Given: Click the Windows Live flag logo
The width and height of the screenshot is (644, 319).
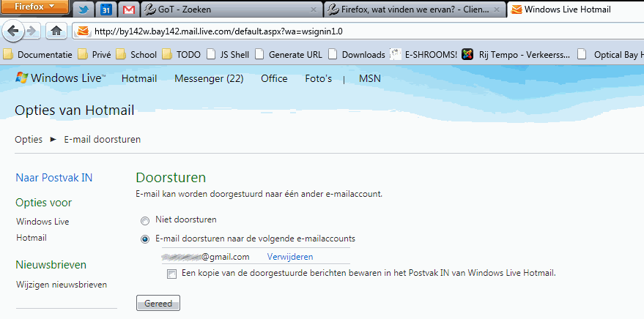Looking at the screenshot, I should pyautogui.click(x=22, y=78).
